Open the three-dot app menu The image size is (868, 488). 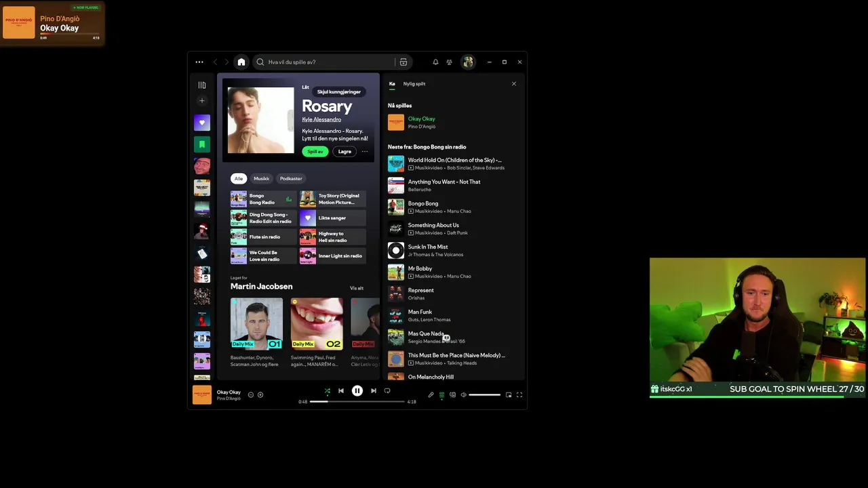(199, 62)
